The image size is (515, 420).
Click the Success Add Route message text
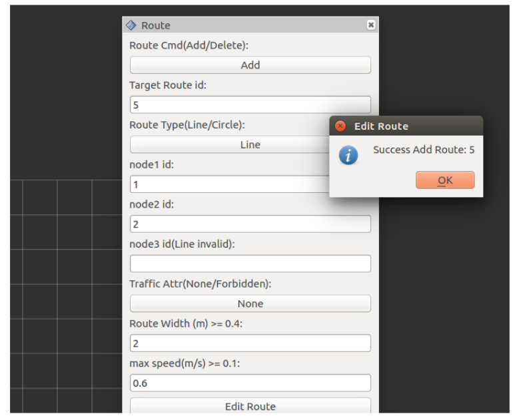(424, 150)
